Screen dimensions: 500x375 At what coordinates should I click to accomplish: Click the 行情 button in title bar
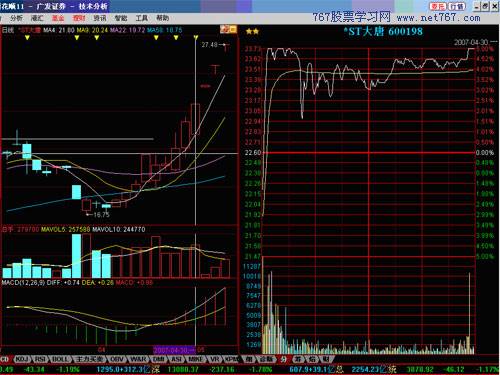click(x=456, y=6)
